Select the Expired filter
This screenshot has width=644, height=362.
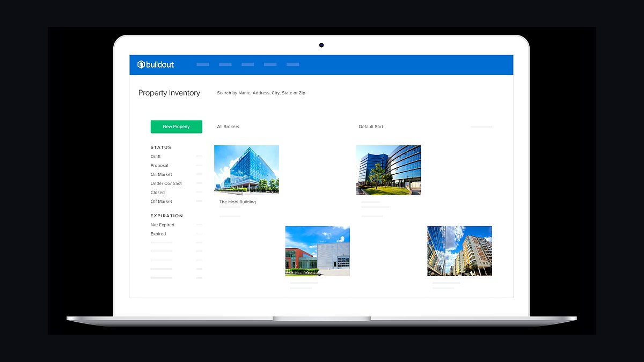tap(158, 234)
